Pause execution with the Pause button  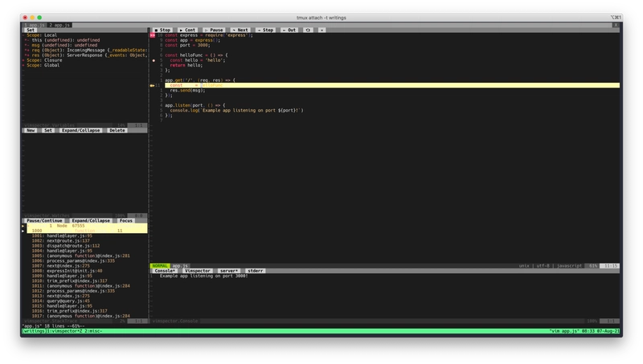pyautogui.click(x=214, y=30)
